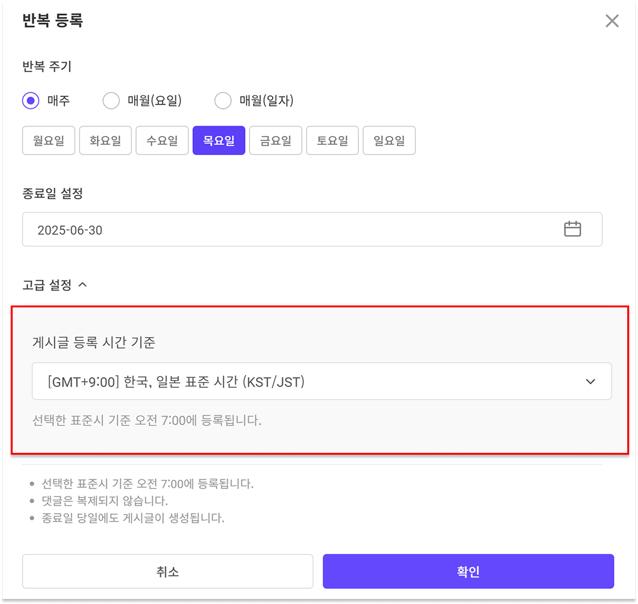Select the 매월(요일) radio option

pos(111,101)
